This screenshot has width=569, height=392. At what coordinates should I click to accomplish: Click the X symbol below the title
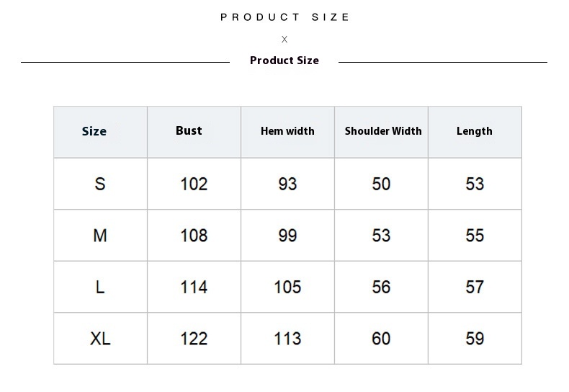pos(284,40)
